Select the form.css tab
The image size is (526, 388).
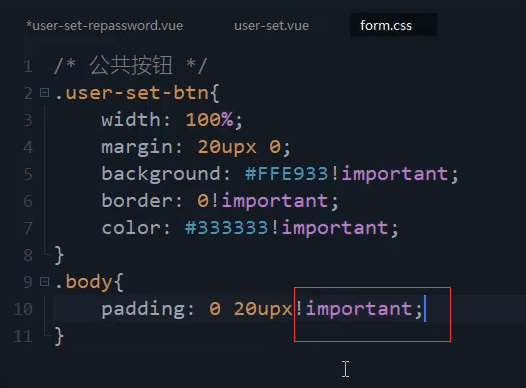386,25
